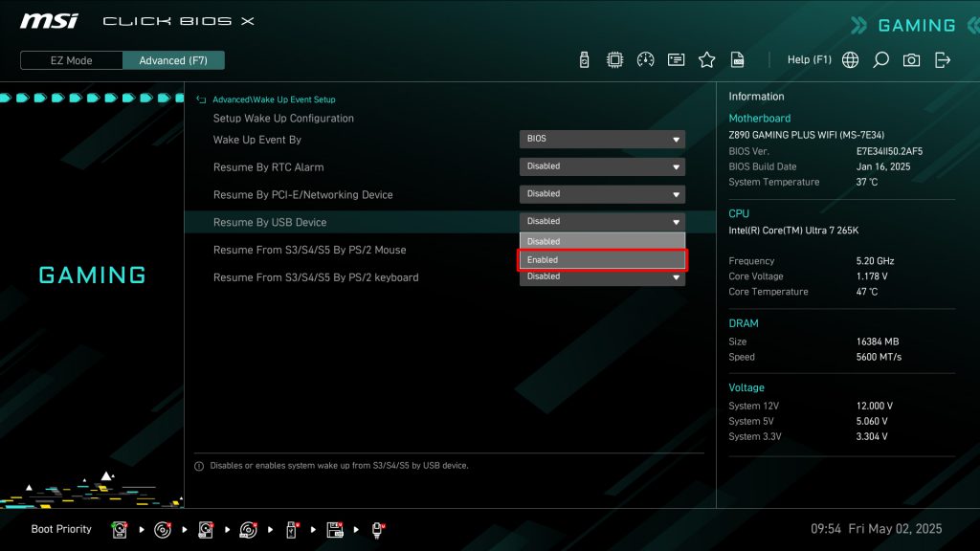Screen dimensions: 980x551
Task: Click the 09:54 clock display
Action: 826,529
